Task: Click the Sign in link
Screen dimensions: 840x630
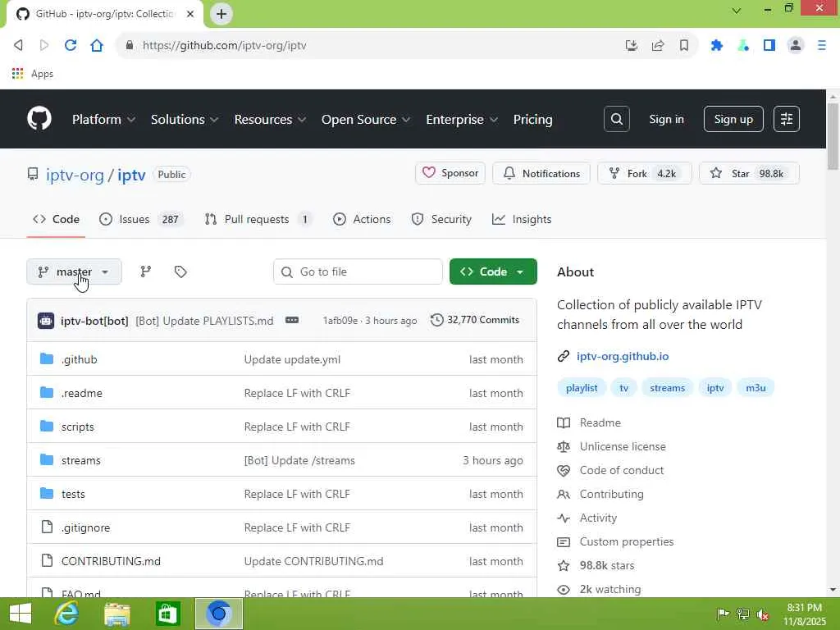Action: [666, 119]
